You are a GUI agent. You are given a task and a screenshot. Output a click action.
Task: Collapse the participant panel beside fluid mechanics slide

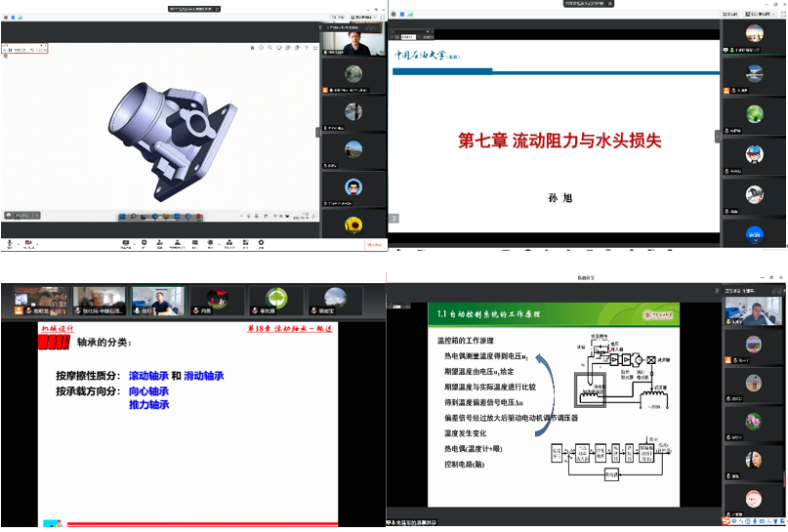coord(718,137)
